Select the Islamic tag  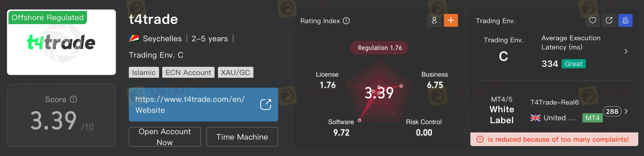click(x=144, y=73)
